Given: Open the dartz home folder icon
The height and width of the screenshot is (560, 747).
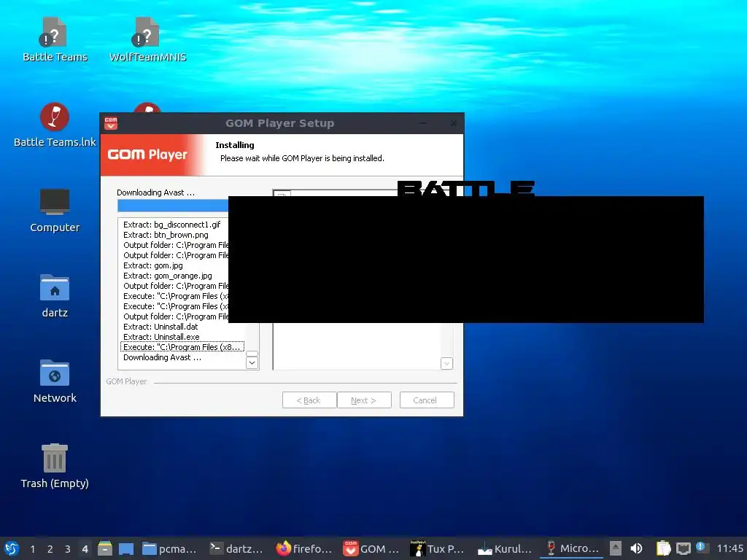Looking at the screenshot, I should (x=54, y=296).
